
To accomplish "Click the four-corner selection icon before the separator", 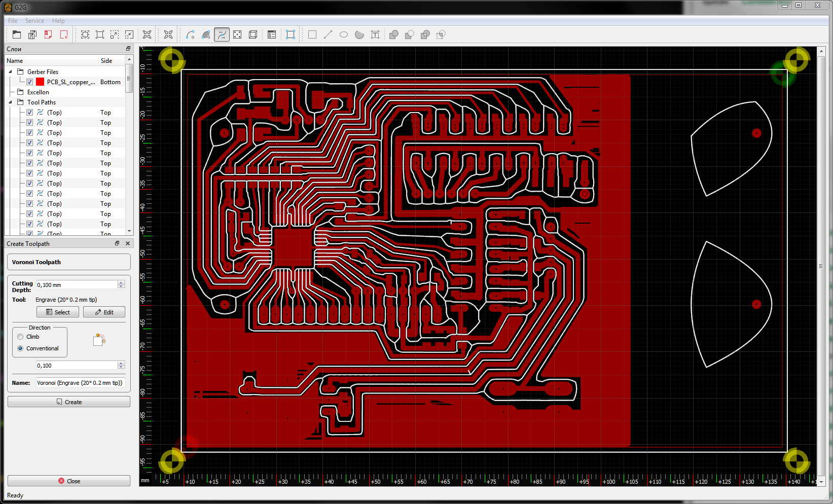I will coord(147,34).
